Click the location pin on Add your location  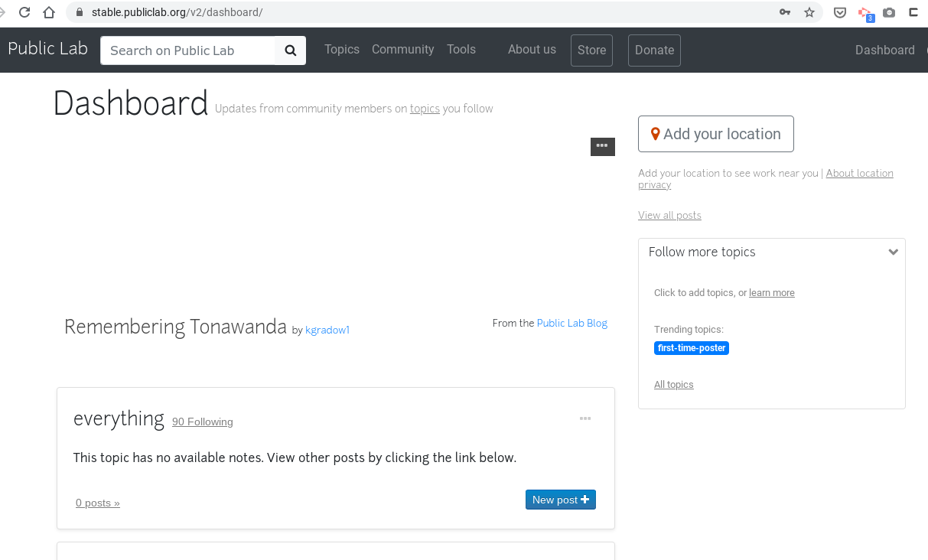click(x=656, y=133)
